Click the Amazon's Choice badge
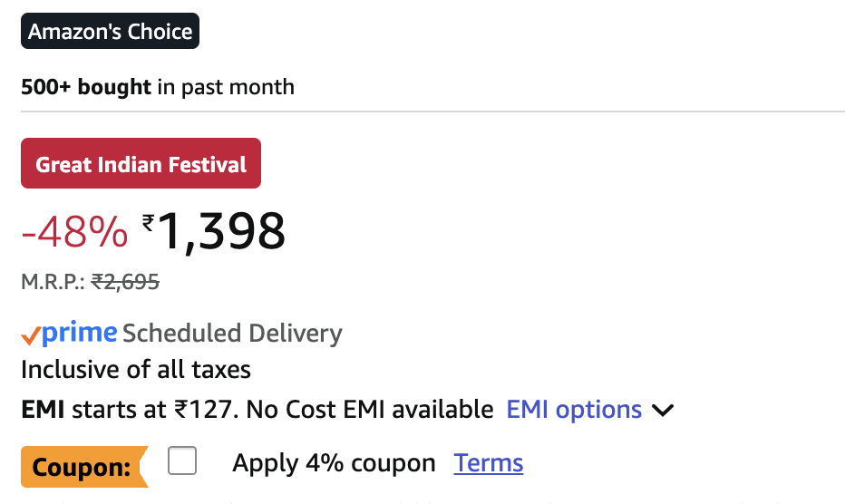This screenshot has height=504, width=845. point(110,32)
